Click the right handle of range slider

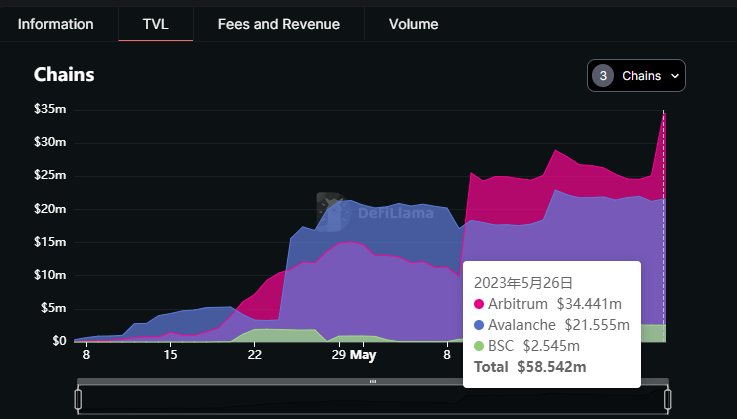click(x=666, y=399)
